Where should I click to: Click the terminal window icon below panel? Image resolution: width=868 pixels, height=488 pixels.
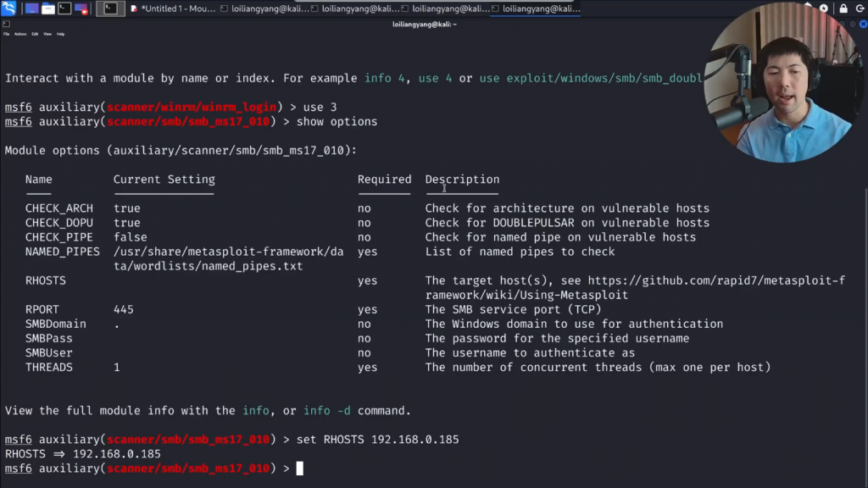tap(6, 24)
